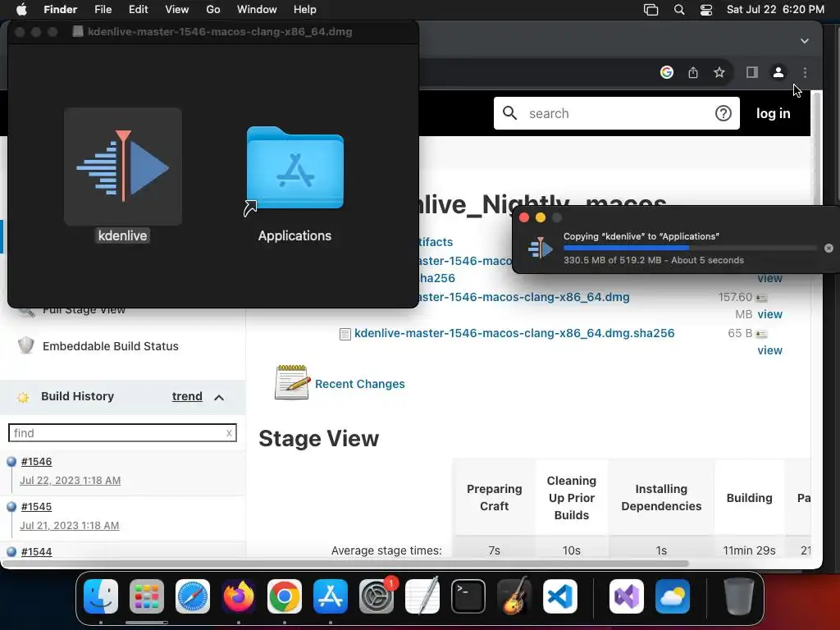Open Trash in the Dock
Viewport: 840px width, 630px height.
point(739,596)
